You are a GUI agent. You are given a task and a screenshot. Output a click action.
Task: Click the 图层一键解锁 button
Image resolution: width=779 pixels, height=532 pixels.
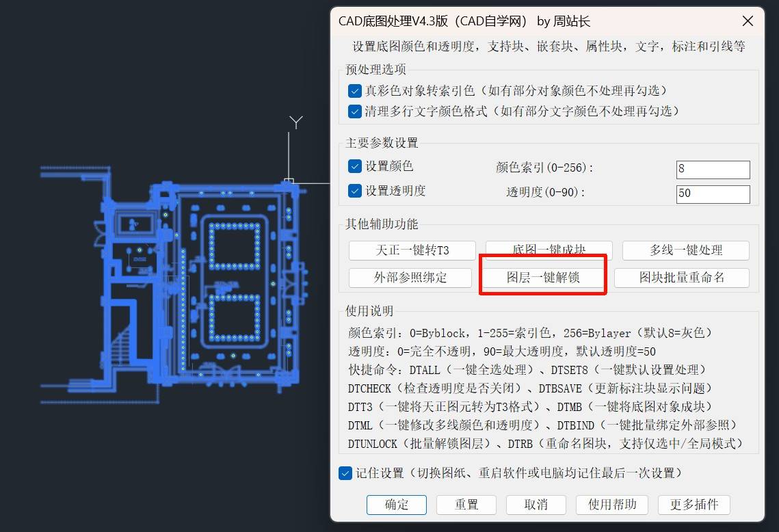click(542, 277)
